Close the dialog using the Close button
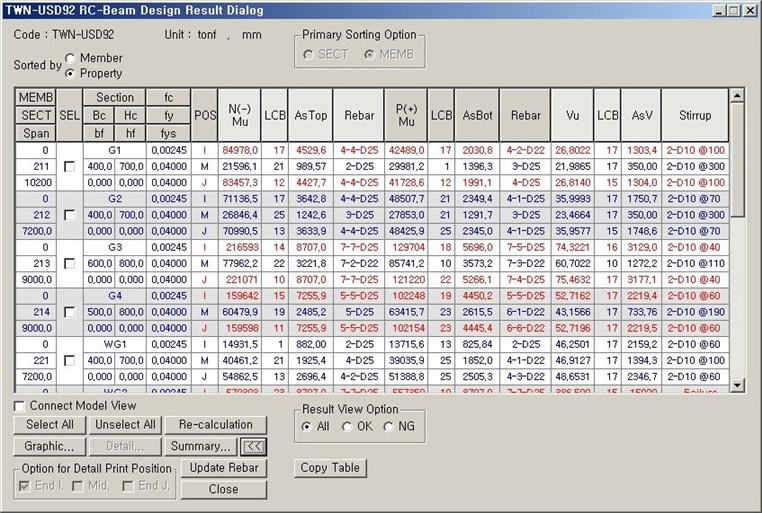This screenshot has height=513, width=762. coord(224,489)
